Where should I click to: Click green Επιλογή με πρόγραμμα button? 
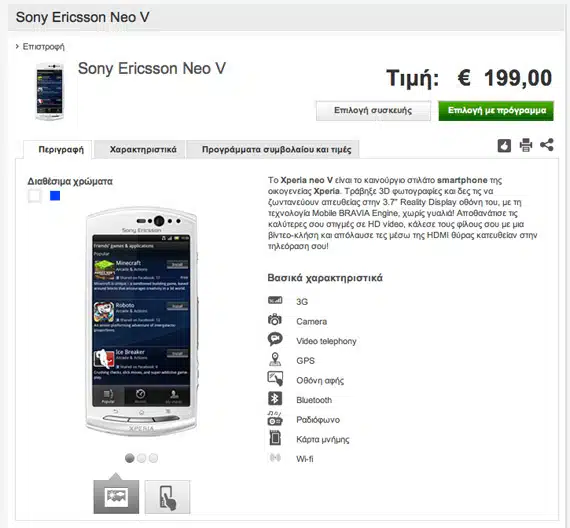pyautogui.click(x=496, y=111)
